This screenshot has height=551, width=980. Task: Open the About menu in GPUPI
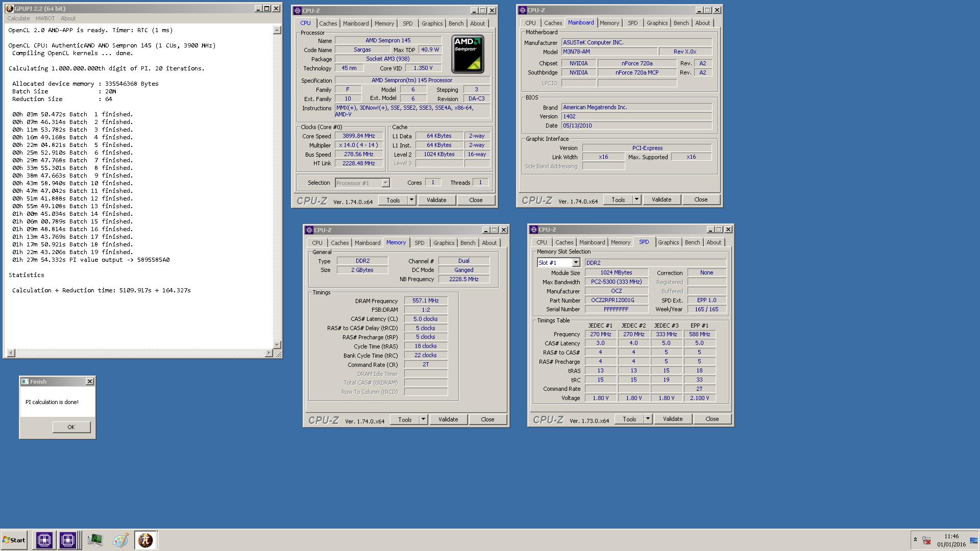(68, 18)
